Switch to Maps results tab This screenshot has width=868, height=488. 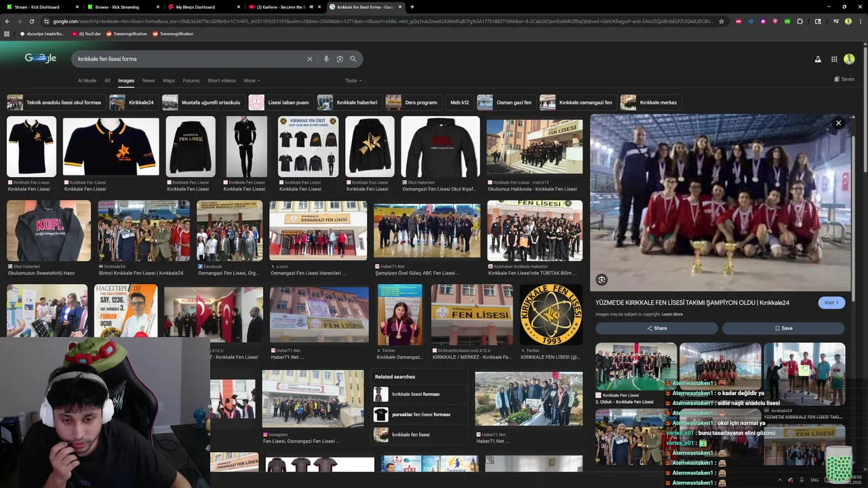(169, 81)
